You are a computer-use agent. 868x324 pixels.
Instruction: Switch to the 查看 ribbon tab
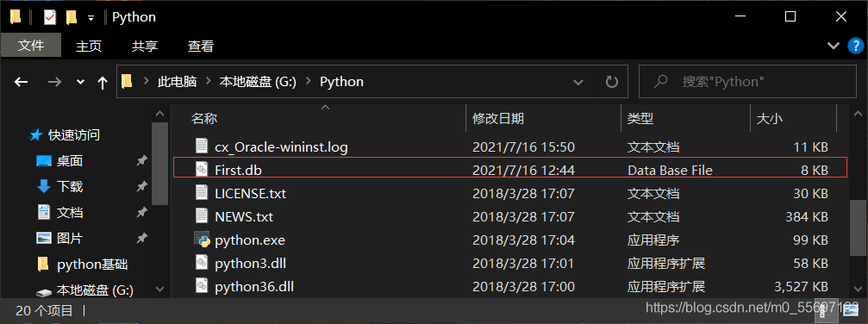[200, 47]
